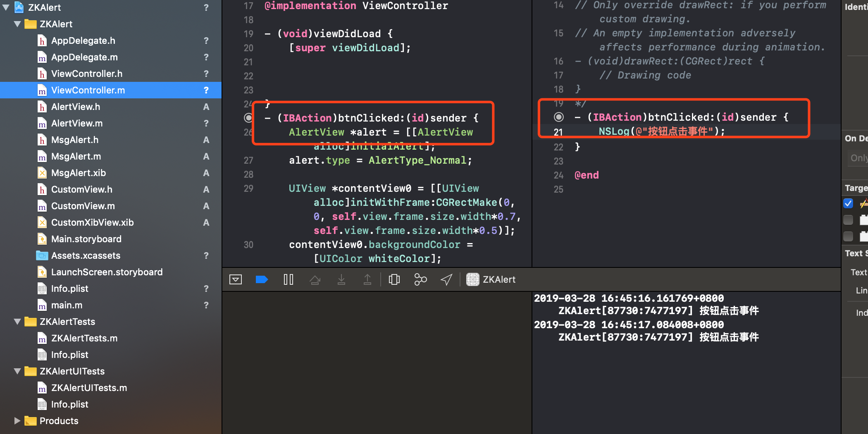Click the contentView0.backgroundColor text on line 30
The height and width of the screenshot is (434, 868).
pos(374,245)
